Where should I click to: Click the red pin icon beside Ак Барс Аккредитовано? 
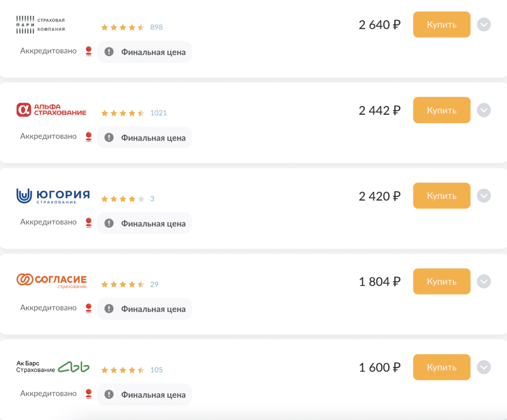coord(89,394)
